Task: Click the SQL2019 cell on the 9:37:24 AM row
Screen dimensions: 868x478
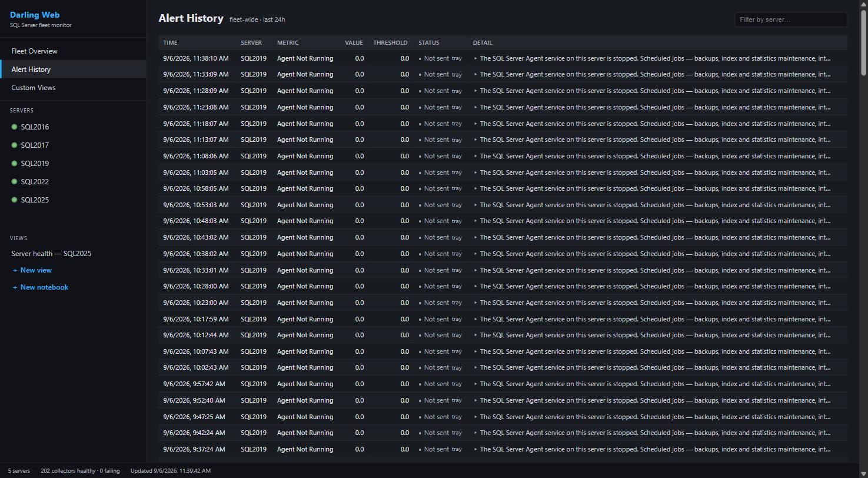Action: [254, 449]
